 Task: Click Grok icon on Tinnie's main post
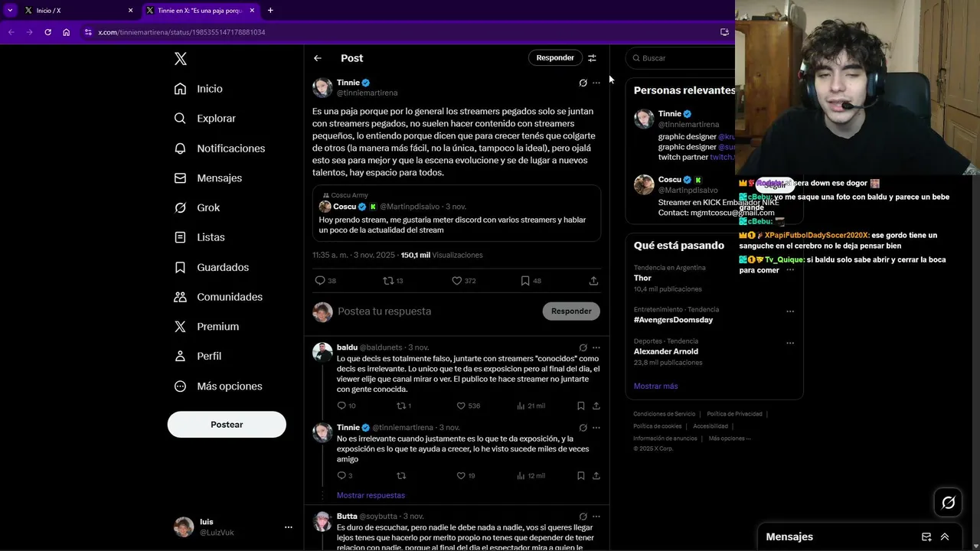point(583,83)
